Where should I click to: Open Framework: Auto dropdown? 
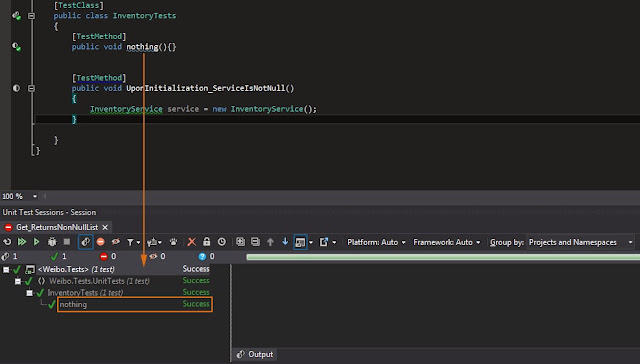[x=447, y=242]
